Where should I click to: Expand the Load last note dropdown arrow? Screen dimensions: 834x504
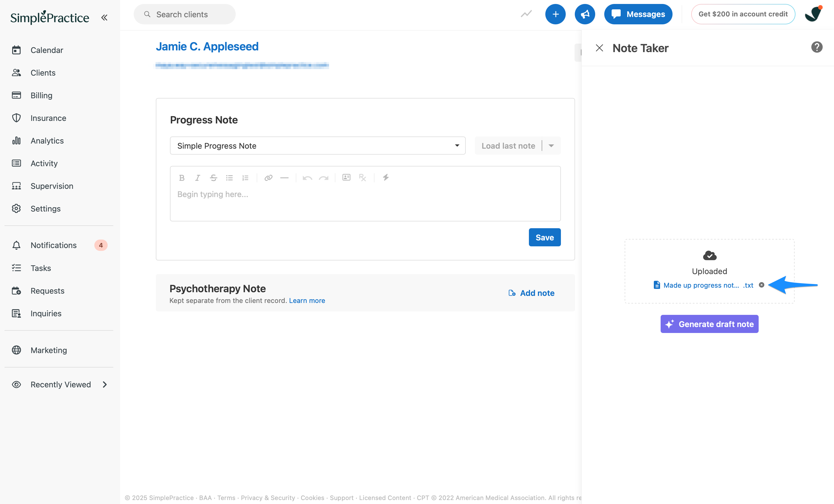point(551,146)
